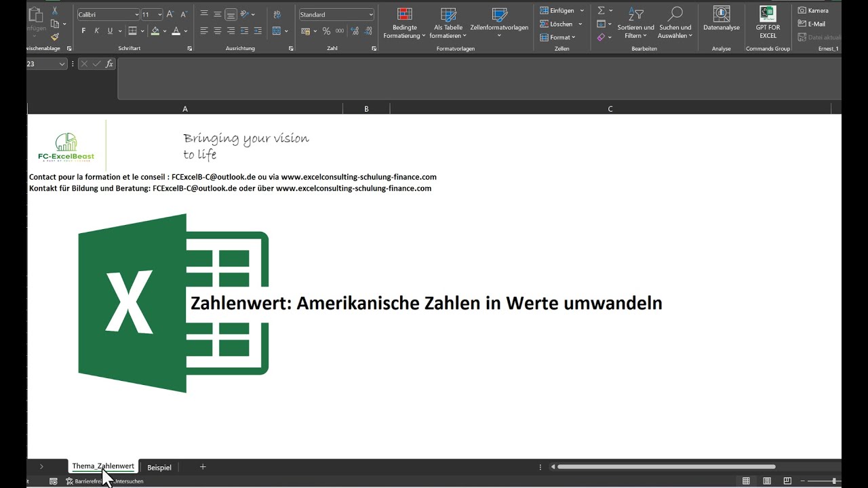Center text horizontally
868x488 pixels.
coord(218,30)
